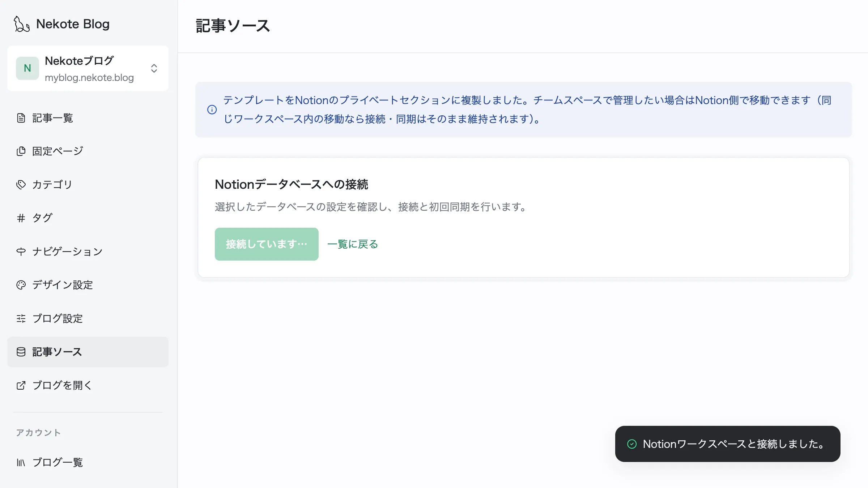This screenshot has width=868, height=488.
Task: Click the document icon beside 記事一覧
Action: click(21, 118)
